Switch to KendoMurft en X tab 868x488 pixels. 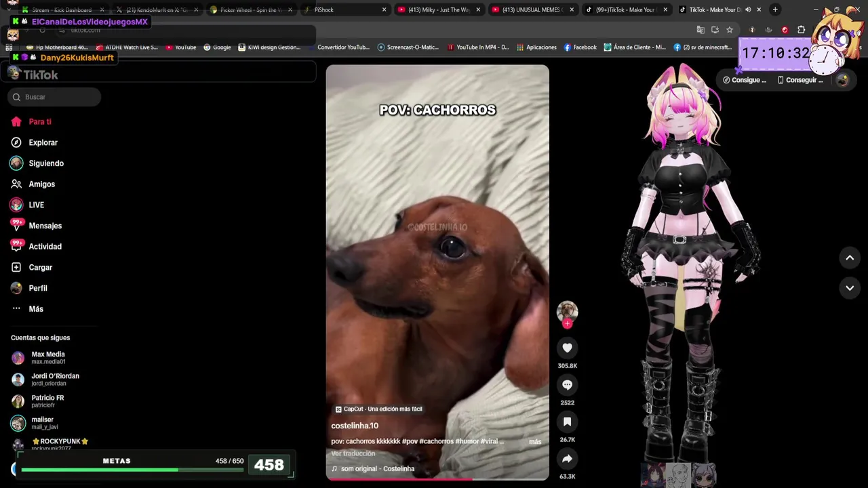pos(156,9)
